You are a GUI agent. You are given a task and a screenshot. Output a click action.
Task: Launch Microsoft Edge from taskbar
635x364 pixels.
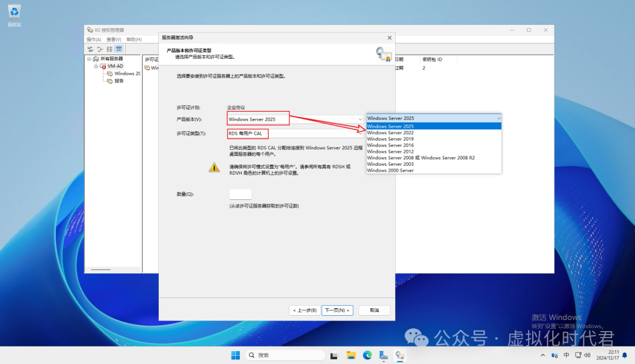pos(367,355)
